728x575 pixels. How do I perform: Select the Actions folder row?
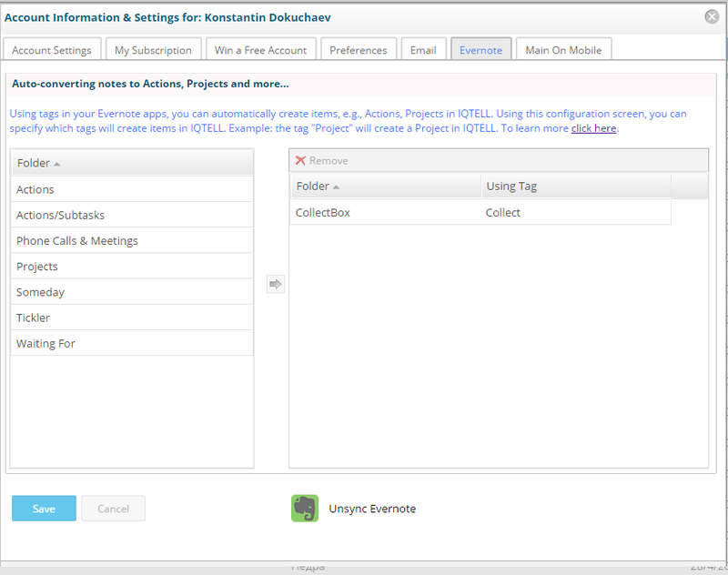132,189
